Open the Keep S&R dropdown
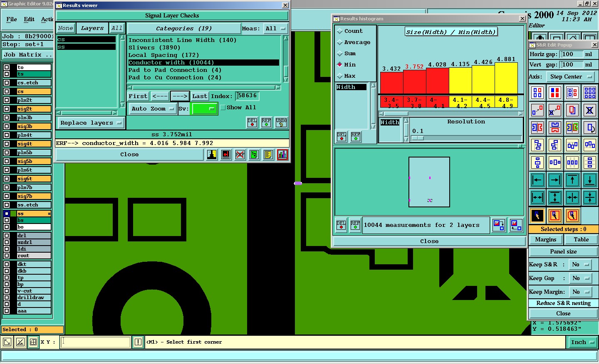 click(x=580, y=264)
